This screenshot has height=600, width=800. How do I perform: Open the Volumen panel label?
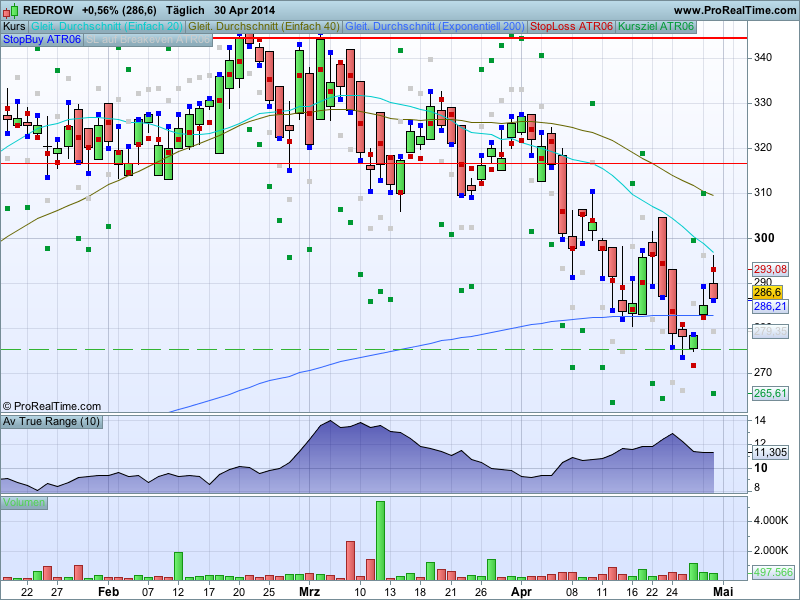coord(24,502)
